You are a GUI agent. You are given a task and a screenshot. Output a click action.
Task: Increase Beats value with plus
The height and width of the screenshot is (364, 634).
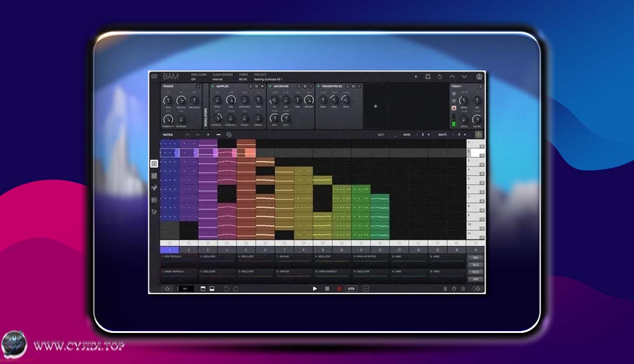click(465, 134)
